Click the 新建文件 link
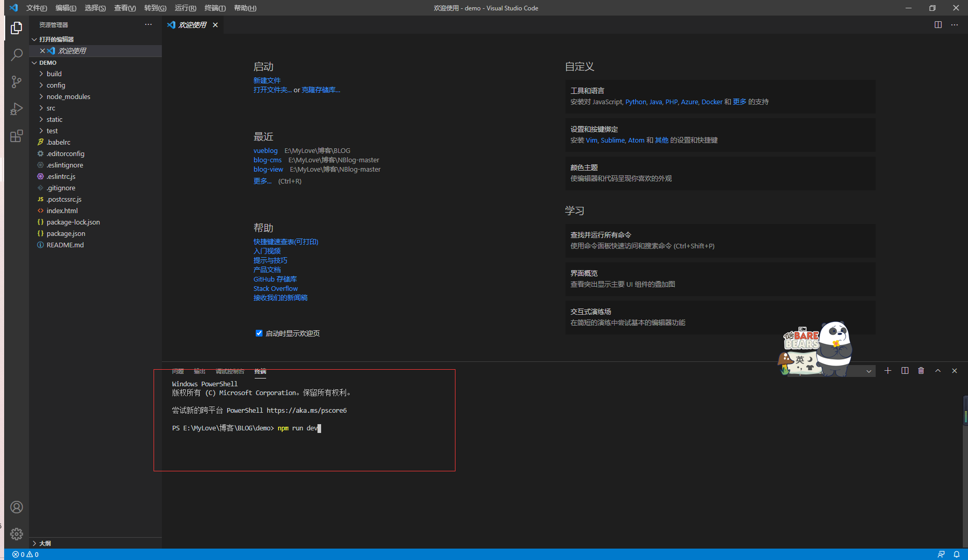 (267, 80)
